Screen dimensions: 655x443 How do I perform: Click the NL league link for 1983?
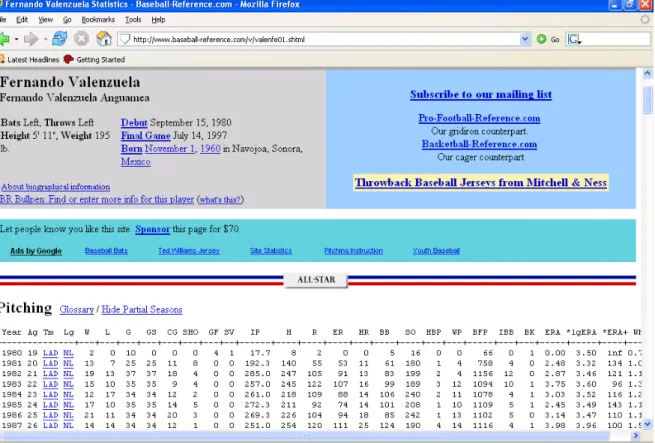pyautogui.click(x=69, y=384)
